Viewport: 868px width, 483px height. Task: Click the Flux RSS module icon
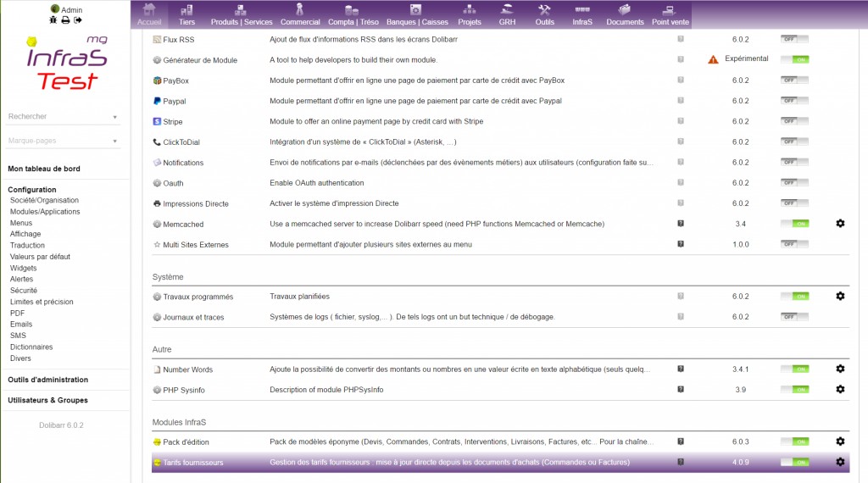tap(157, 40)
